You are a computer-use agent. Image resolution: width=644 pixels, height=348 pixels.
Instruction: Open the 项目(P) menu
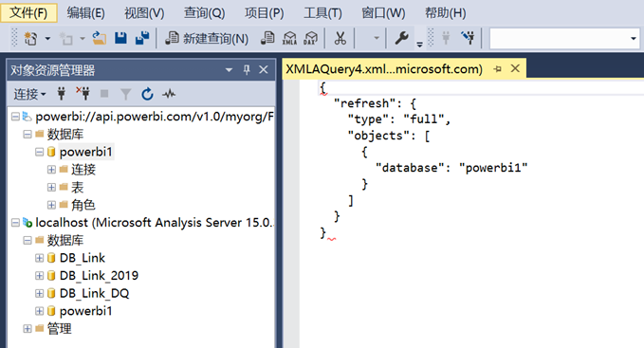(264, 12)
